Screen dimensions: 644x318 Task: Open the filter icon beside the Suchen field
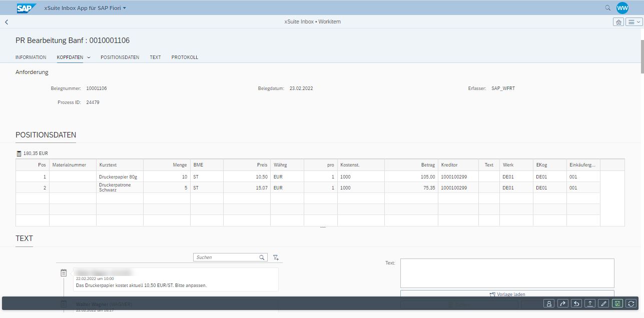point(275,257)
